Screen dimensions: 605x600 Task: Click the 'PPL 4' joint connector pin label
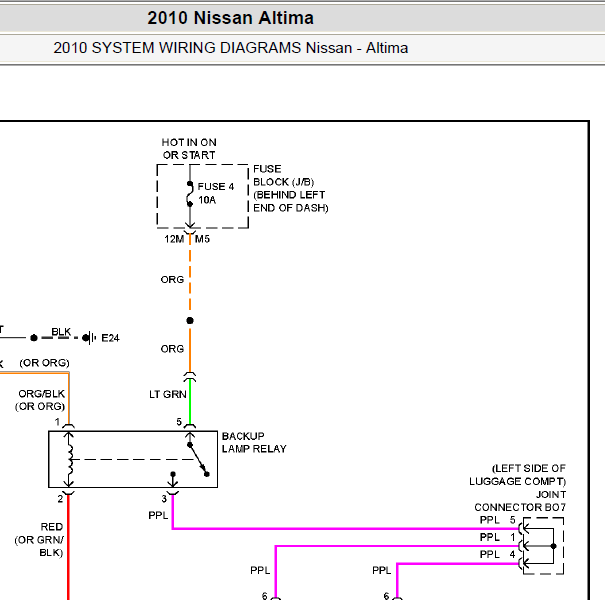pyautogui.click(x=497, y=554)
